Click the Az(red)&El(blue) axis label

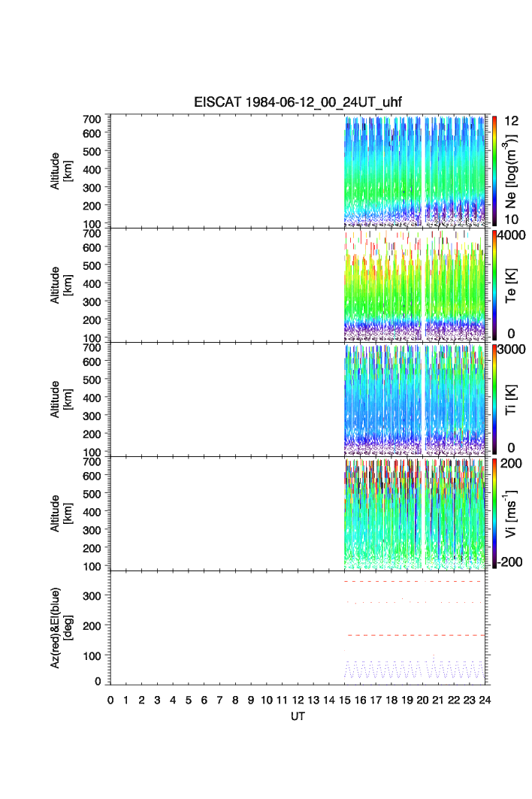pos(61,628)
